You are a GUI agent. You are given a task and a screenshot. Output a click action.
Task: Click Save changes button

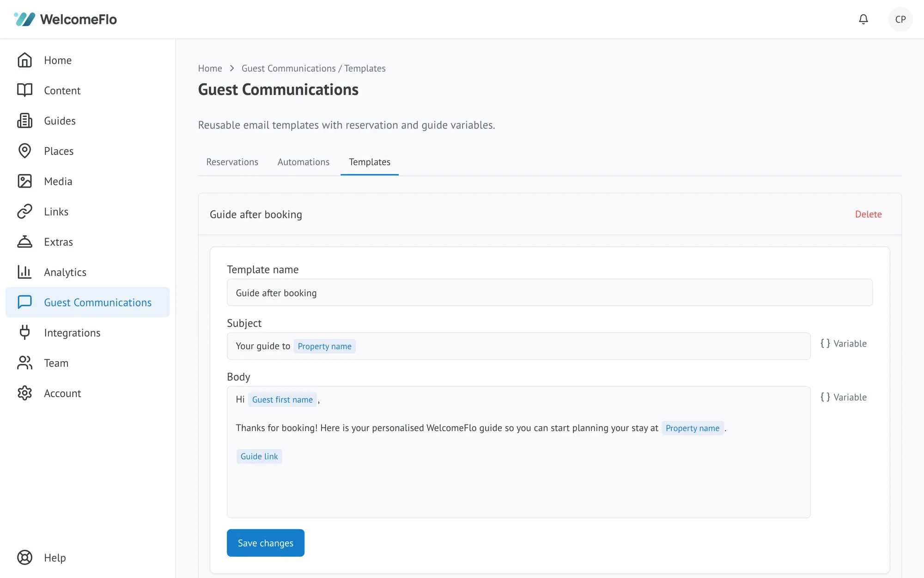tap(266, 543)
